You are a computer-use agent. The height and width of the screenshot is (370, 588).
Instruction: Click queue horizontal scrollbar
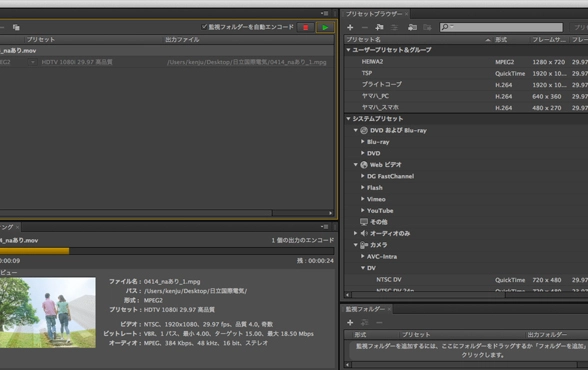click(x=136, y=213)
